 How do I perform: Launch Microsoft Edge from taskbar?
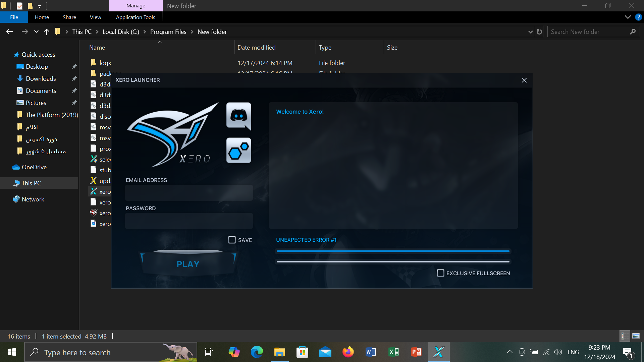[257, 352]
